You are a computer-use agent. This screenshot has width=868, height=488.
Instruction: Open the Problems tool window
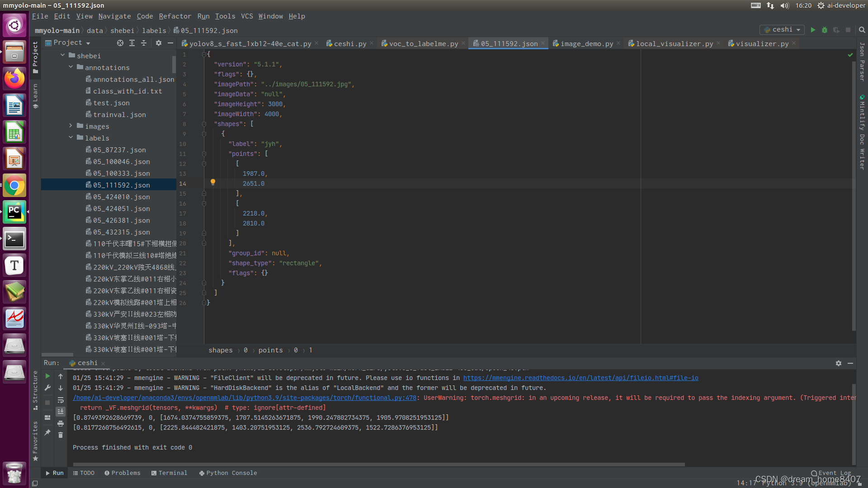123,473
